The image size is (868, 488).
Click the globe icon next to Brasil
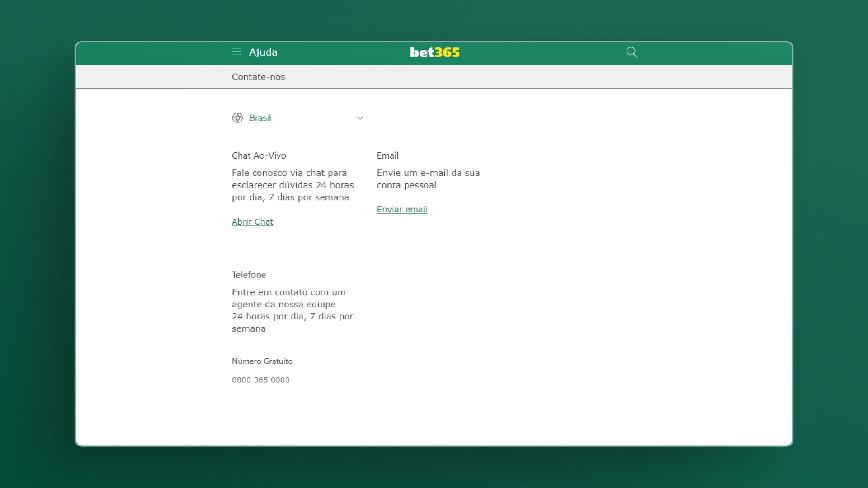point(237,118)
